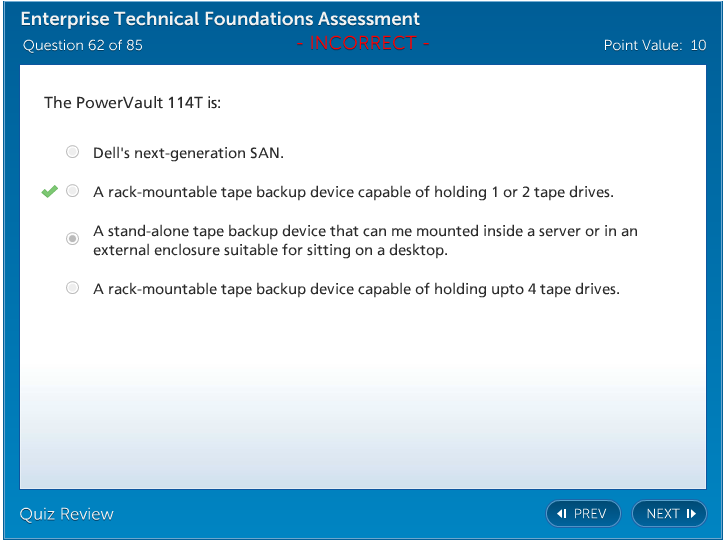Click the "Point Value: 10" text
Image resolution: width=723 pixels, height=541 pixels.
(655, 45)
